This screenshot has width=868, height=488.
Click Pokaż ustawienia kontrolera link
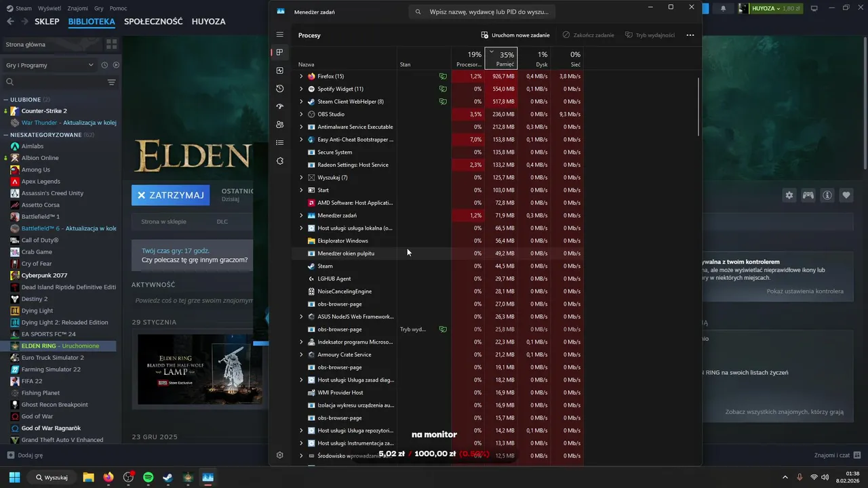[805, 291]
